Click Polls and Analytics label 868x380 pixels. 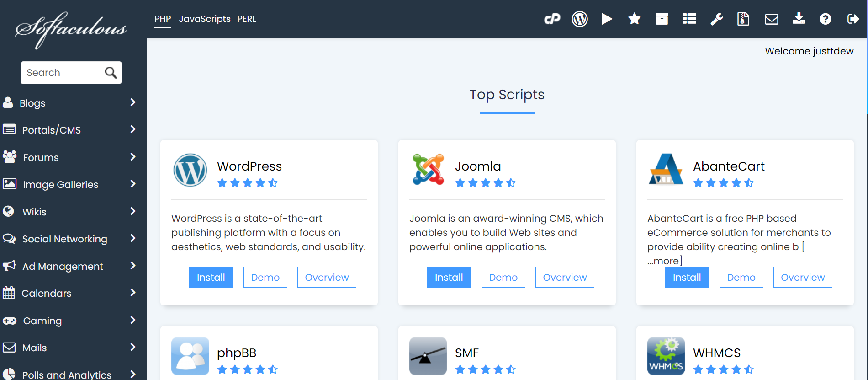pyautogui.click(x=67, y=375)
